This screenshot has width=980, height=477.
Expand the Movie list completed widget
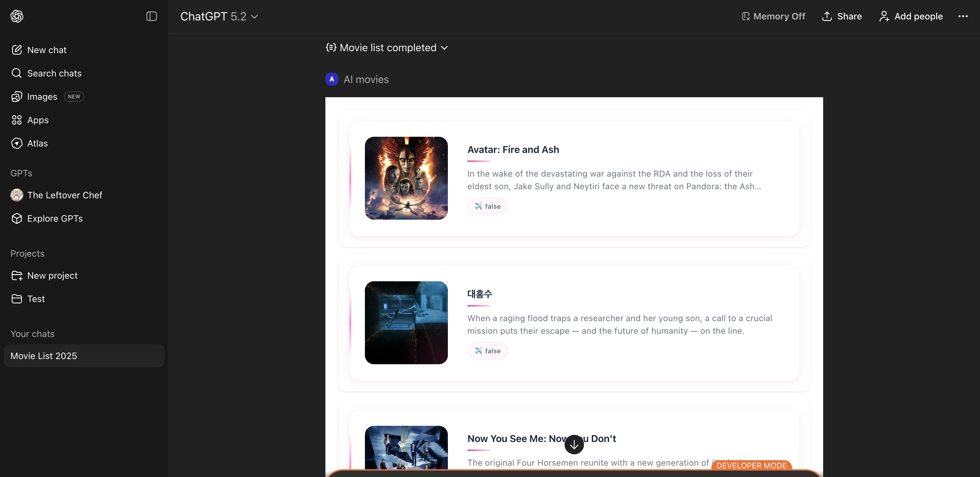coord(387,47)
